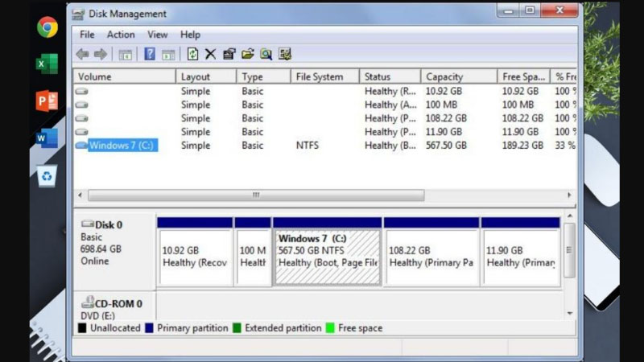644x362 pixels.
Task: Launch Word from the desktop icons
Action: (47, 138)
